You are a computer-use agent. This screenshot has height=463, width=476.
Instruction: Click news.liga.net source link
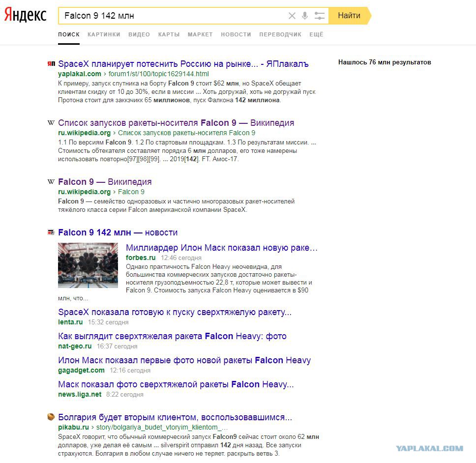point(80,394)
